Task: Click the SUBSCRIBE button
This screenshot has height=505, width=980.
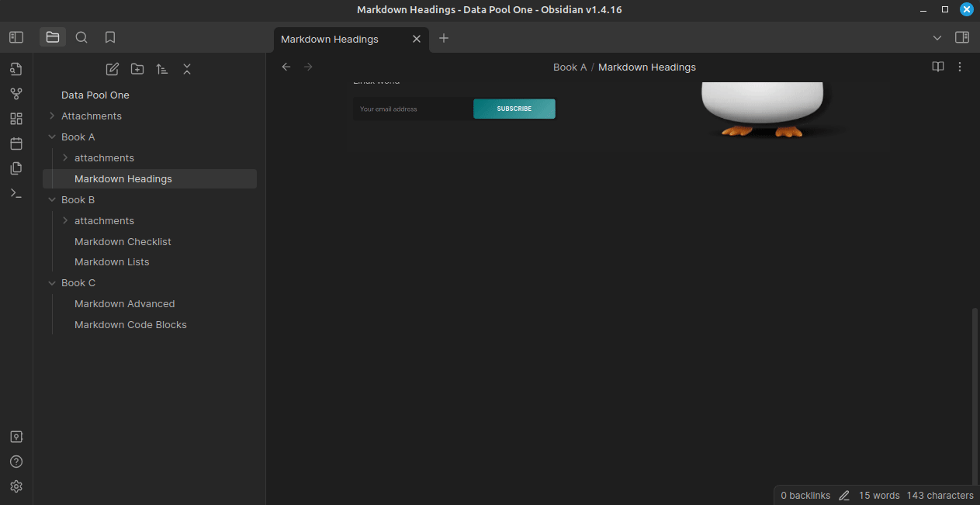Action: (x=514, y=109)
